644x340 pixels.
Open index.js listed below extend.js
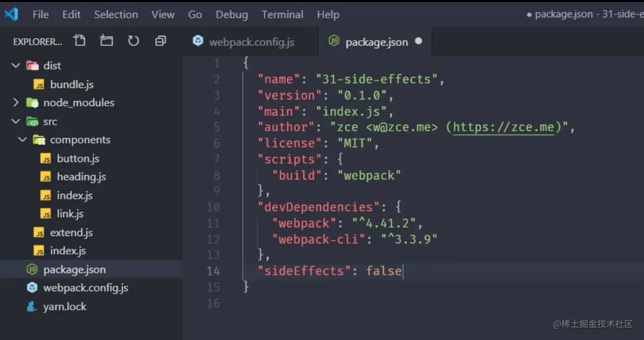pos(68,251)
